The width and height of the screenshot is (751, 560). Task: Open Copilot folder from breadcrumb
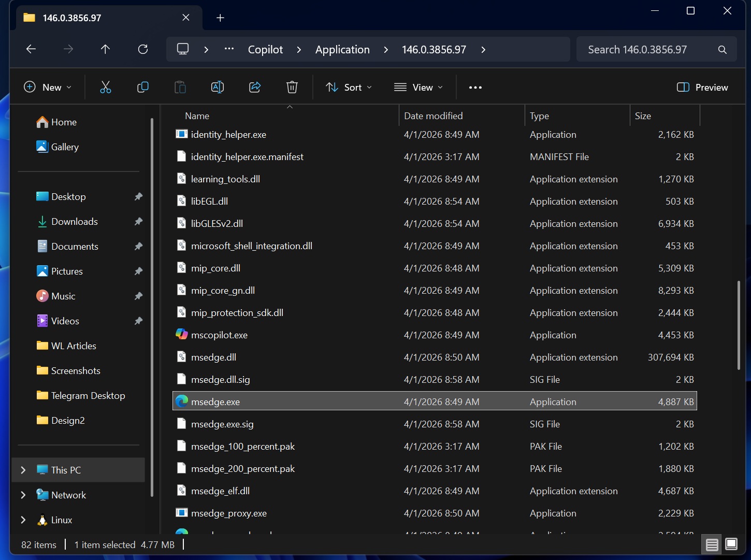(x=265, y=49)
